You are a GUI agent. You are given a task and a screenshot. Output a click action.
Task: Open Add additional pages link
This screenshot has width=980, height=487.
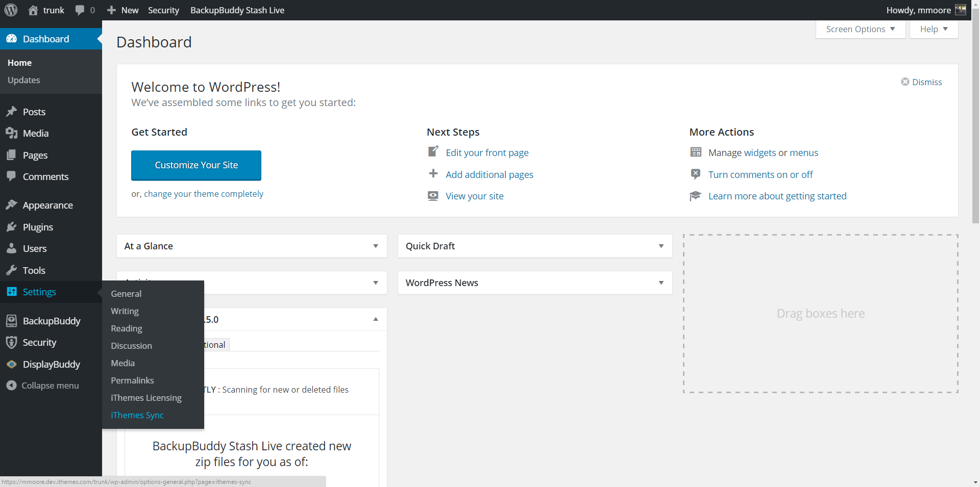pyautogui.click(x=489, y=174)
